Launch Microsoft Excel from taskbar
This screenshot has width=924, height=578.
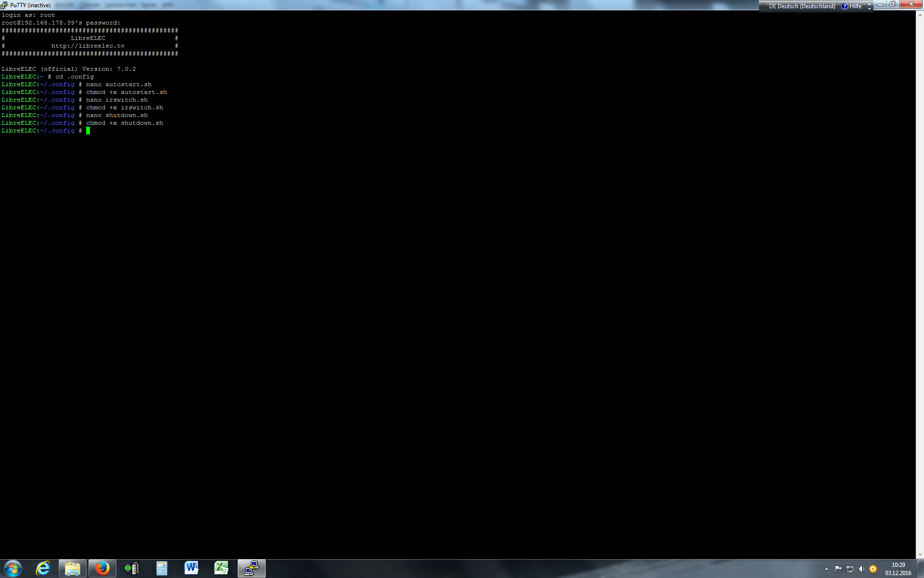(x=221, y=568)
